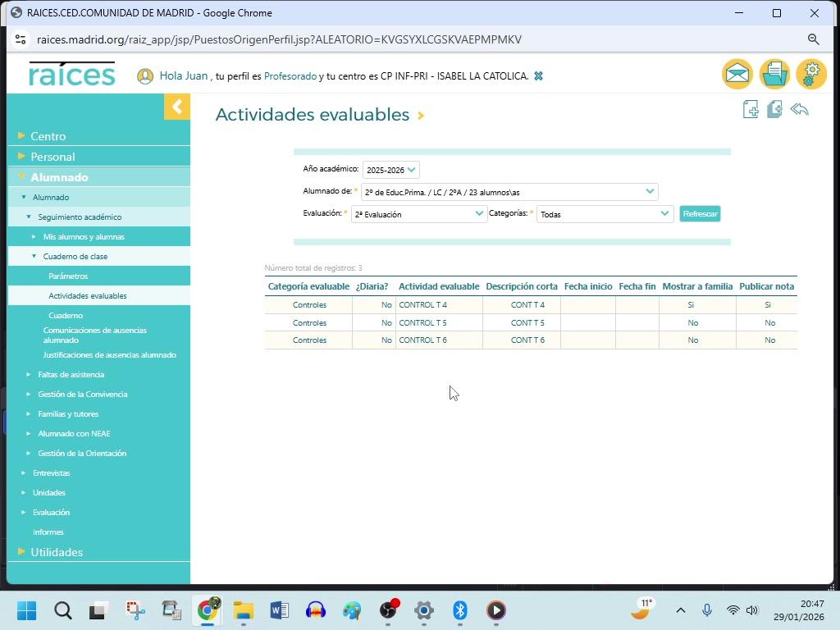This screenshot has height=630, width=840.
Task: Open Justificaciones de ausencias alumnado
Action: click(x=109, y=354)
